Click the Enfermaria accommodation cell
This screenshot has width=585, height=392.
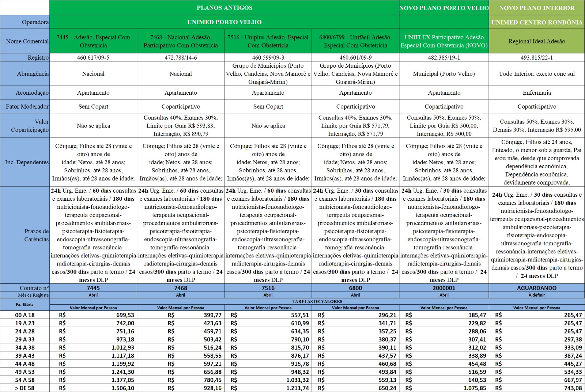click(x=537, y=93)
